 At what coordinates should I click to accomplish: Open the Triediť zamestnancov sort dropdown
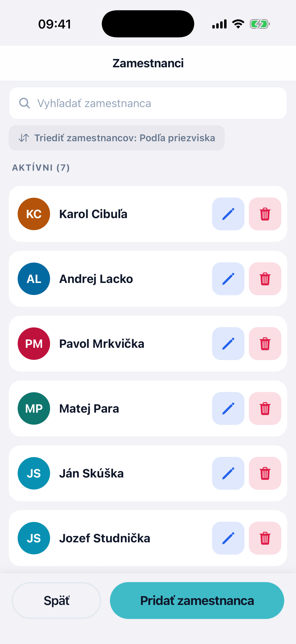[117, 138]
